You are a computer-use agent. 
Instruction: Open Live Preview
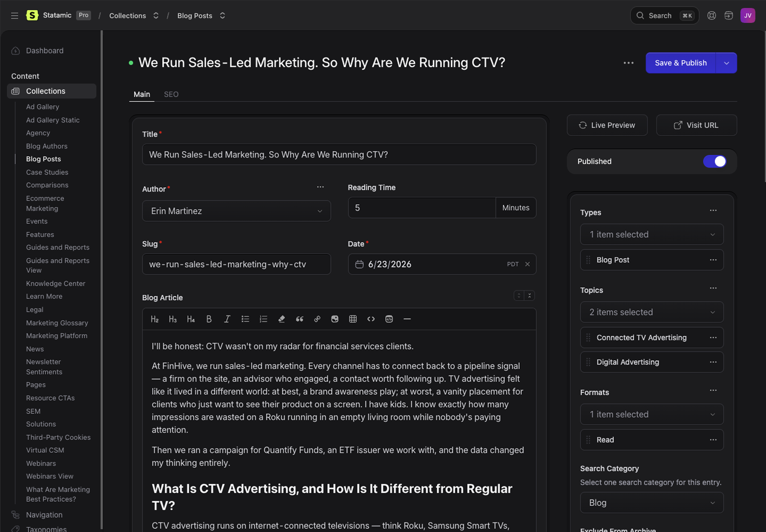click(607, 125)
